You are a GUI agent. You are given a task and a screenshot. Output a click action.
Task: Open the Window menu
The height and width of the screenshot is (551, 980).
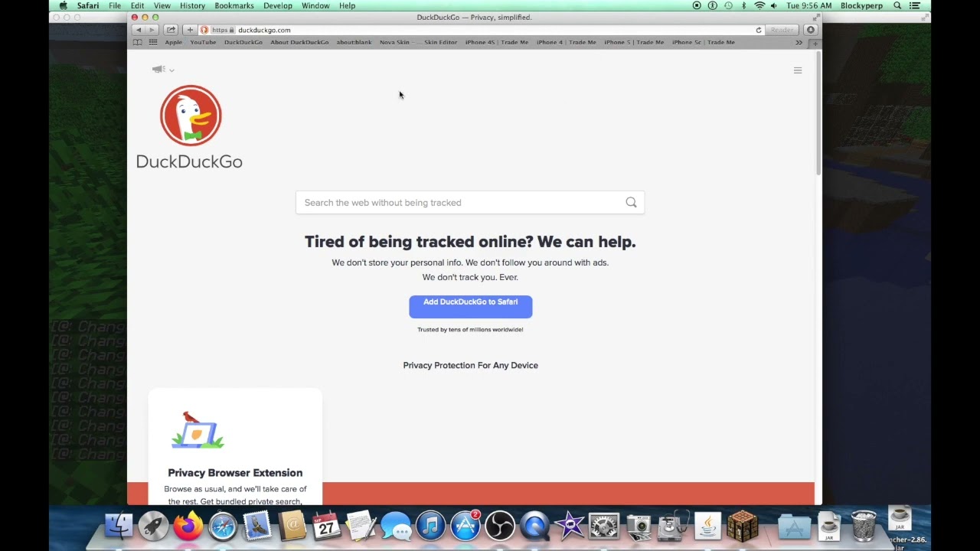(315, 5)
